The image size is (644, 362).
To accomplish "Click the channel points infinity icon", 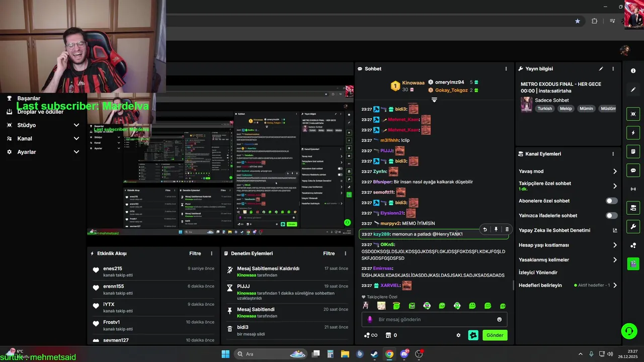I will click(371, 335).
